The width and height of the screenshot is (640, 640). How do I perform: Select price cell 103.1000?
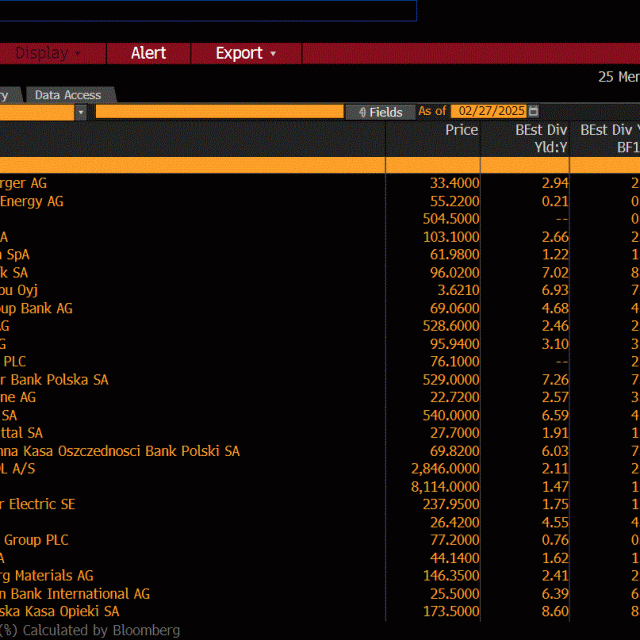click(x=451, y=236)
